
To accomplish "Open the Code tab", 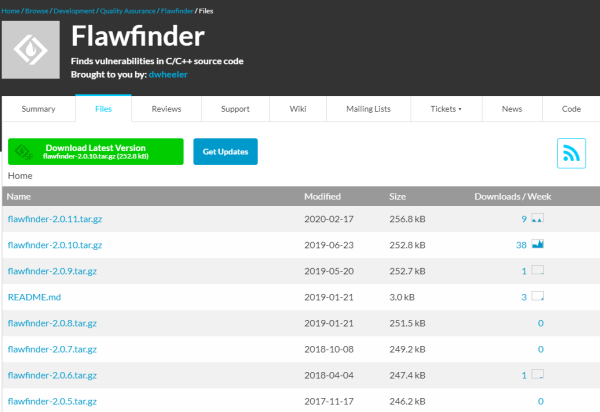I will 571,109.
